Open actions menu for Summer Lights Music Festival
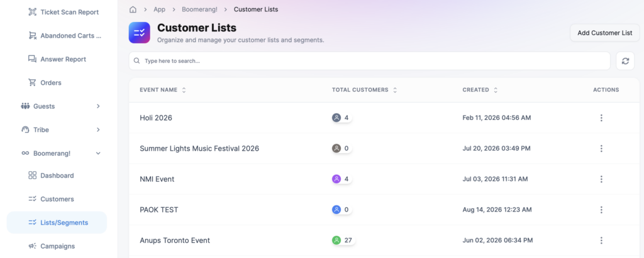644x258 pixels. pos(601,149)
